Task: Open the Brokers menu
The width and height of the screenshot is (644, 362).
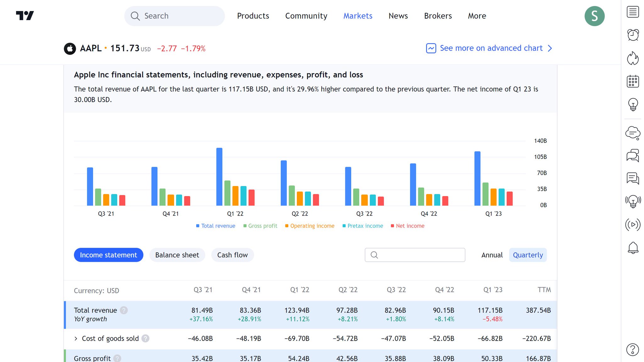Action: click(x=438, y=16)
